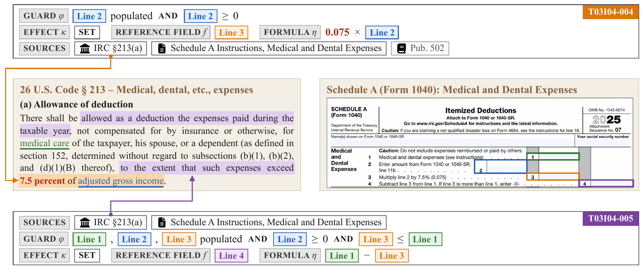
Task: Click the document icon in top Schedule A Instructions source
Action: pos(162,49)
